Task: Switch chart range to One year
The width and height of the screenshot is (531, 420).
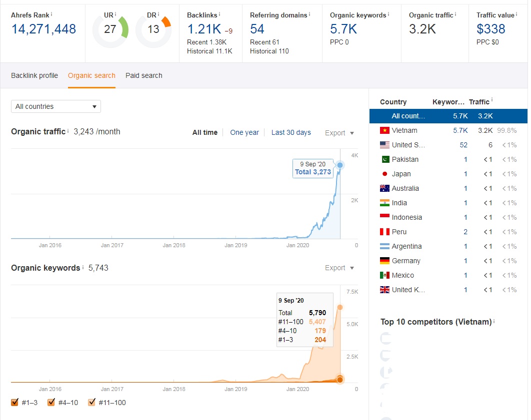Action: (244, 132)
